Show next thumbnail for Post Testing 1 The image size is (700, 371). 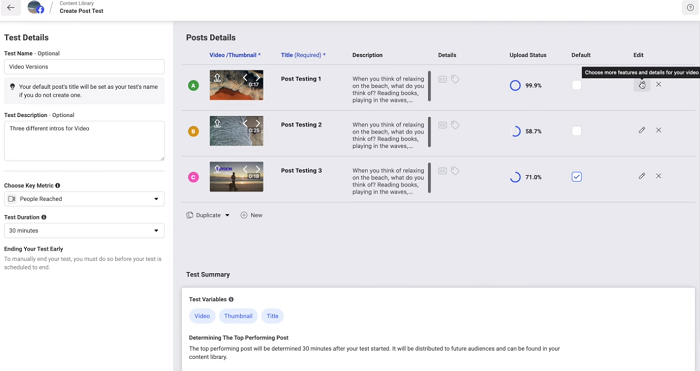coord(258,78)
